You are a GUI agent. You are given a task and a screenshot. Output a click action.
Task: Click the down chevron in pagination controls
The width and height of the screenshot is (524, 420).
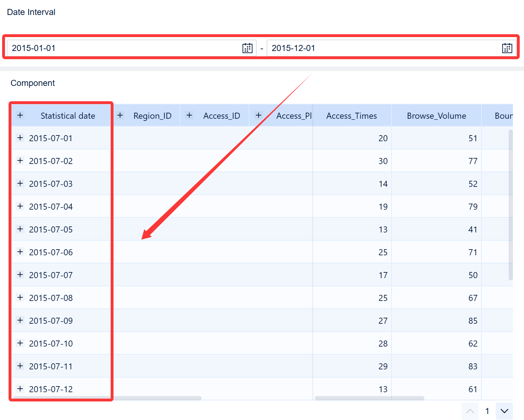504,411
